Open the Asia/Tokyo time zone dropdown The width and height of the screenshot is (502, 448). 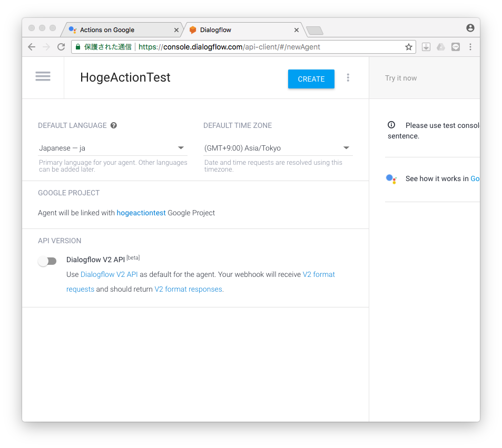coord(278,148)
